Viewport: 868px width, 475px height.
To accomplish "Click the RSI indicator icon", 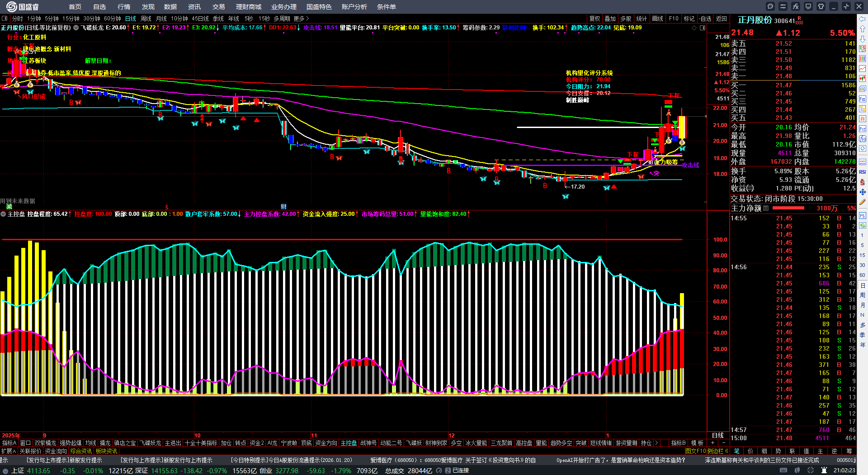I will 863,172.
